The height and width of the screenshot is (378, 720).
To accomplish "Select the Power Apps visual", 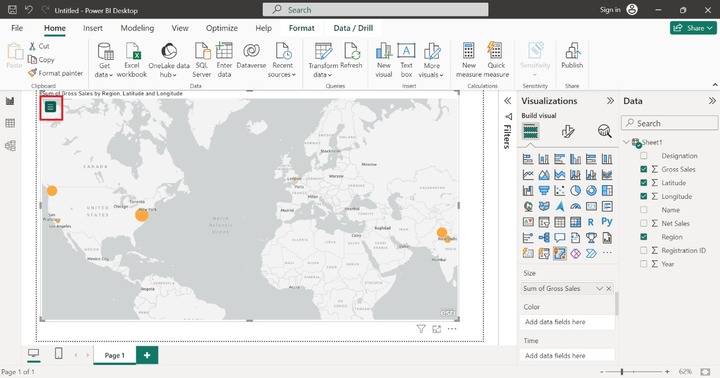I will 575,253.
